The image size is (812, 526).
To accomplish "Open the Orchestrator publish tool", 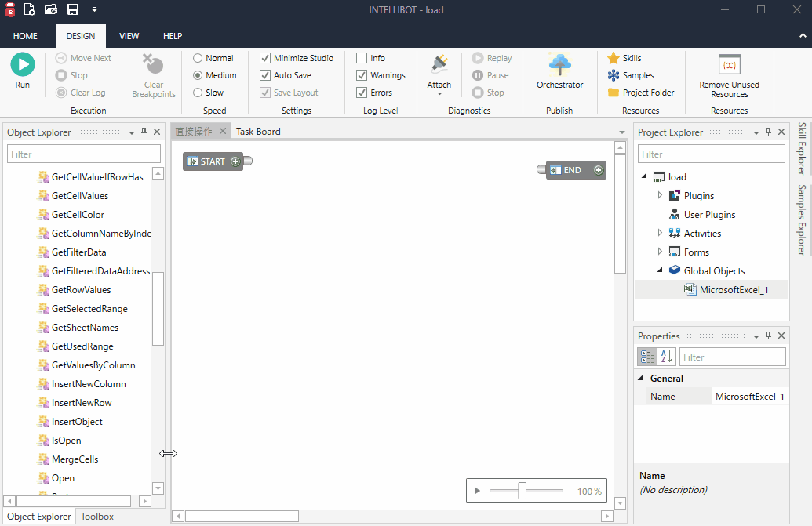I will pos(559,69).
